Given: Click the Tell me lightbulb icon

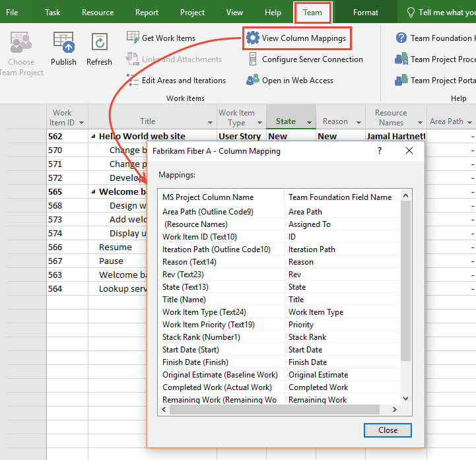Looking at the screenshot, I should coord(411,13).
